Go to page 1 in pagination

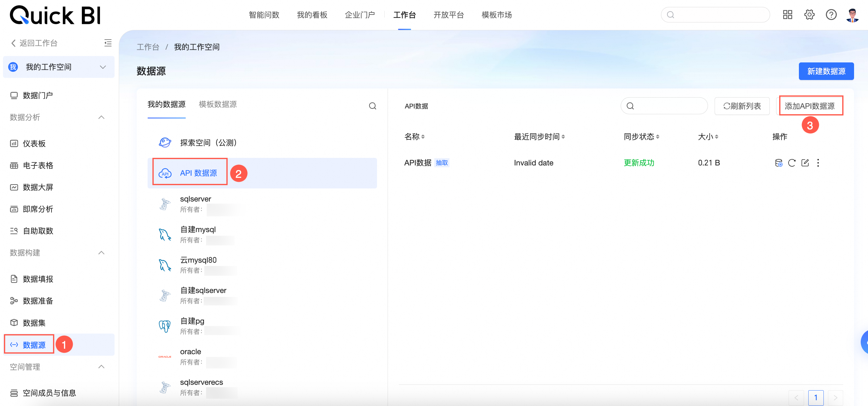[x=816, y=398]
